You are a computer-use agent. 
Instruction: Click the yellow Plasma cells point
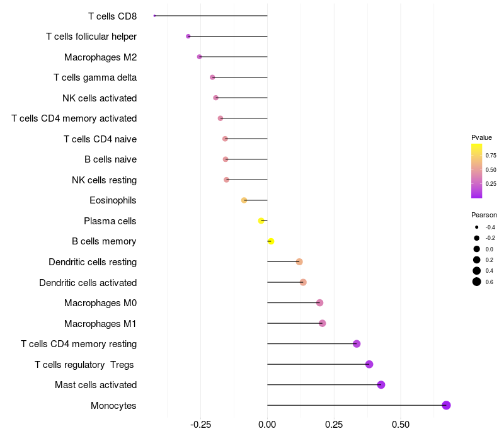pos(261,221)
